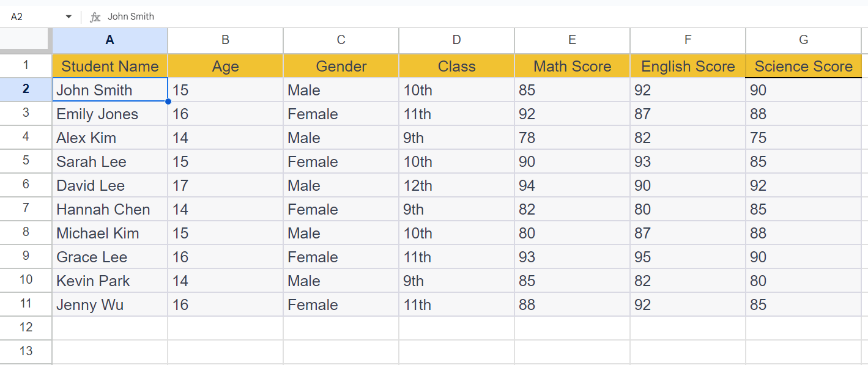Screen dimensions: 868x365
Task: Click the 12th Class cell for David Lee
Action: (456, 185)
